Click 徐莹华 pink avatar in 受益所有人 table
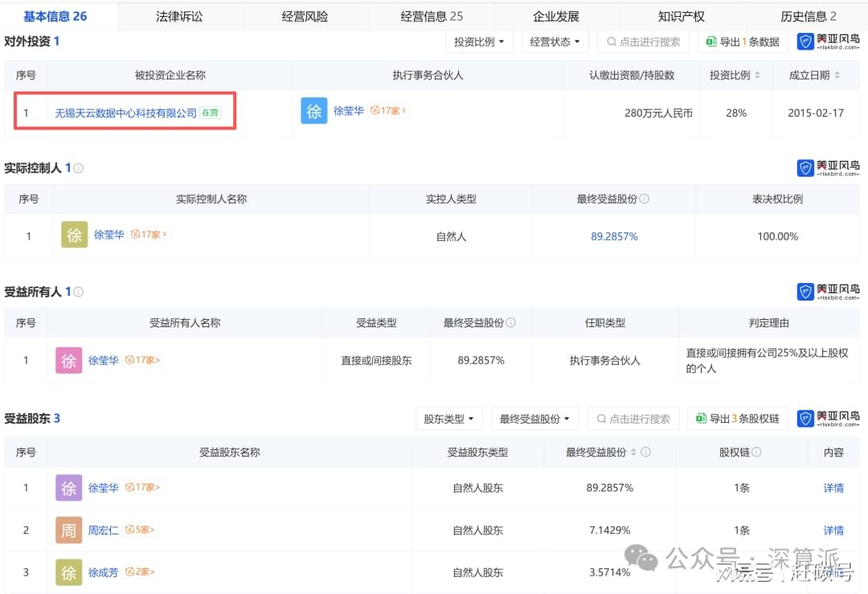This screenshot has width=868, height=594. [x=68, y=360]
